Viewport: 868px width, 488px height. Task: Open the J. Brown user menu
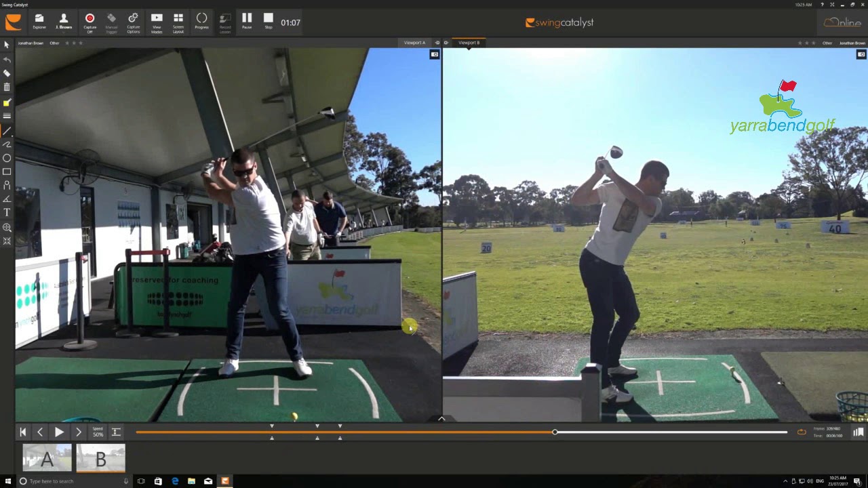(x=64, y=22)
